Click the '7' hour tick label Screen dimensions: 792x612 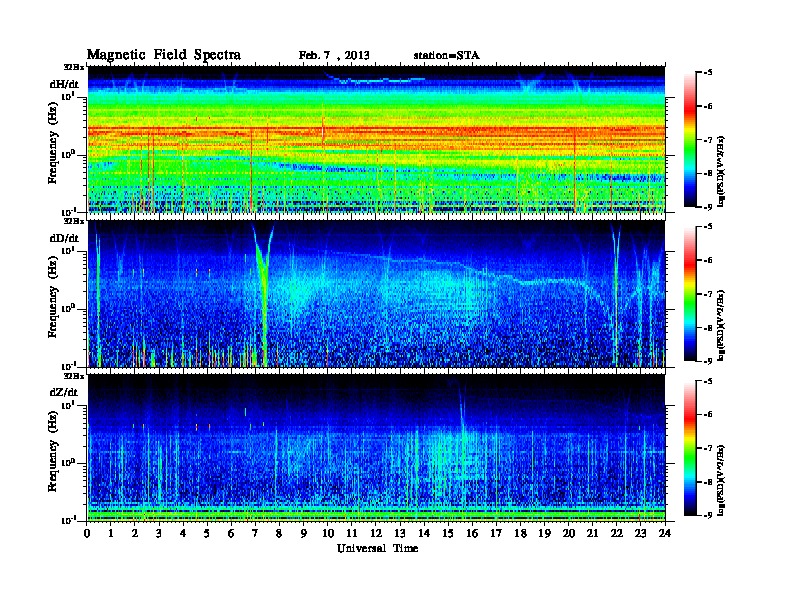[256, 533]
